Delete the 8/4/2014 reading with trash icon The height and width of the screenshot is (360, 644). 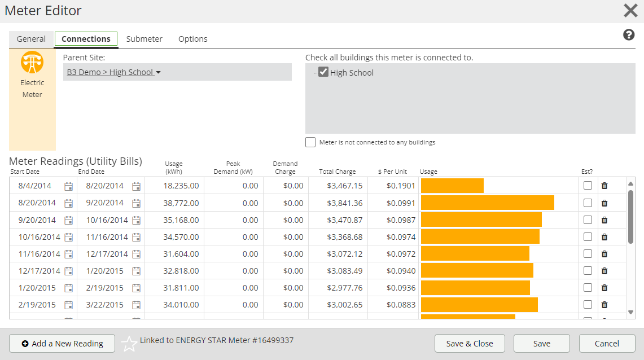(604, 186)
